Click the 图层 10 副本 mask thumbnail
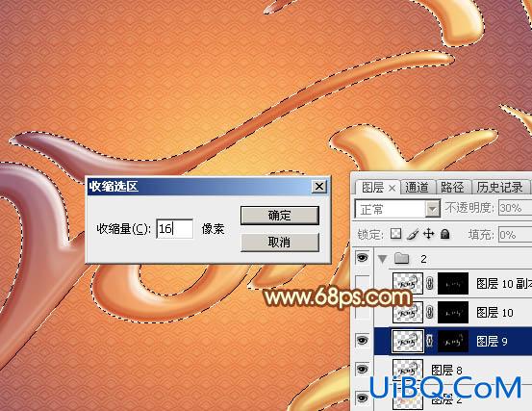 [453, 283]
